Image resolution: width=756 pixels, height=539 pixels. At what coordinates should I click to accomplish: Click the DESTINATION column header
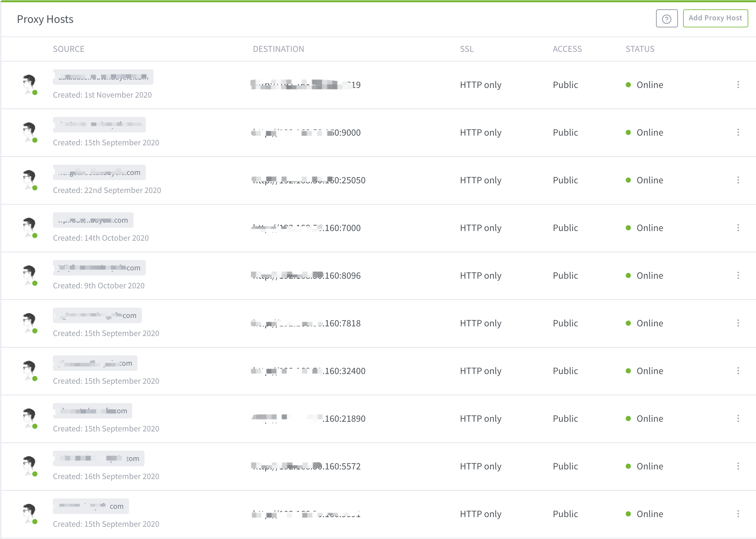click(x=278, y=49)
